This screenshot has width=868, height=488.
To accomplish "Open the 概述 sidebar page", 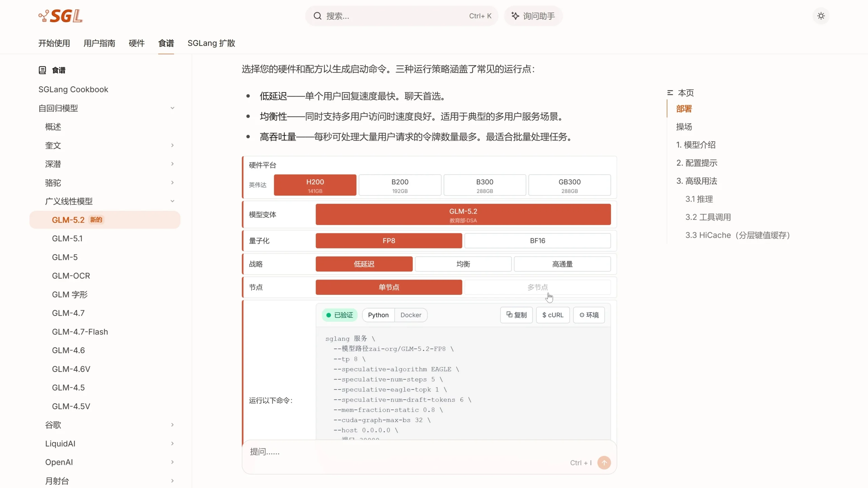I will (x=53, y=127).
